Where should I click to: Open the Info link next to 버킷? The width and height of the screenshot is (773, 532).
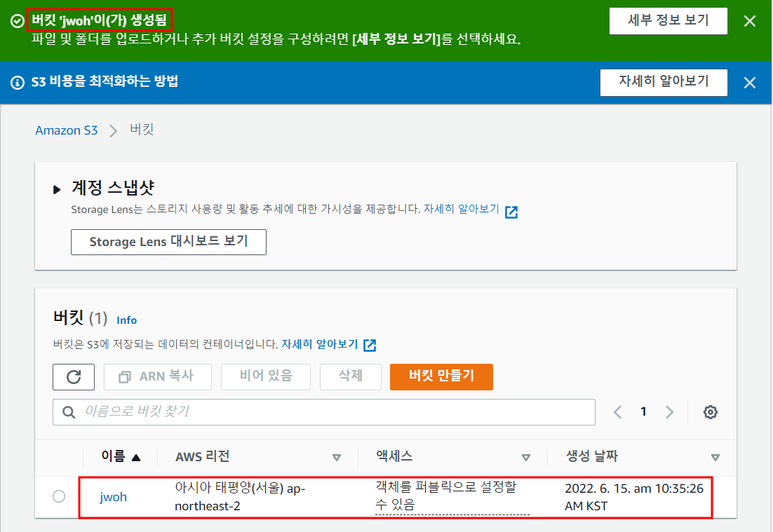(127, 320)
